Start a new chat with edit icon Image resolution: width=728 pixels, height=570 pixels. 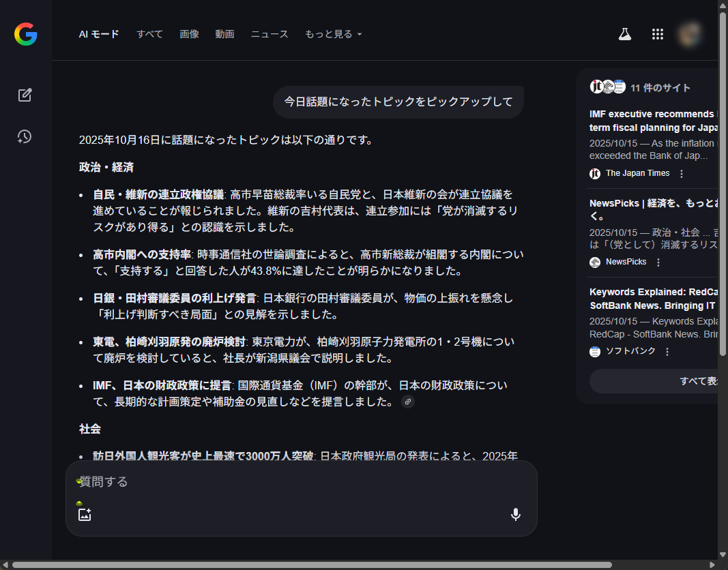[x=25, y=95]
